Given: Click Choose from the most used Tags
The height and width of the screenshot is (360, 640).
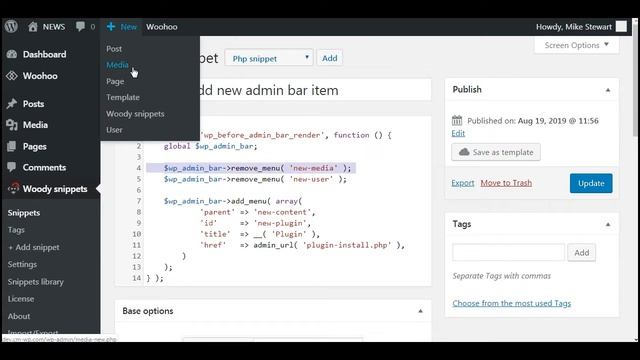Looking at the screenshot, I should pyautogui.click(x=511, y=303).
